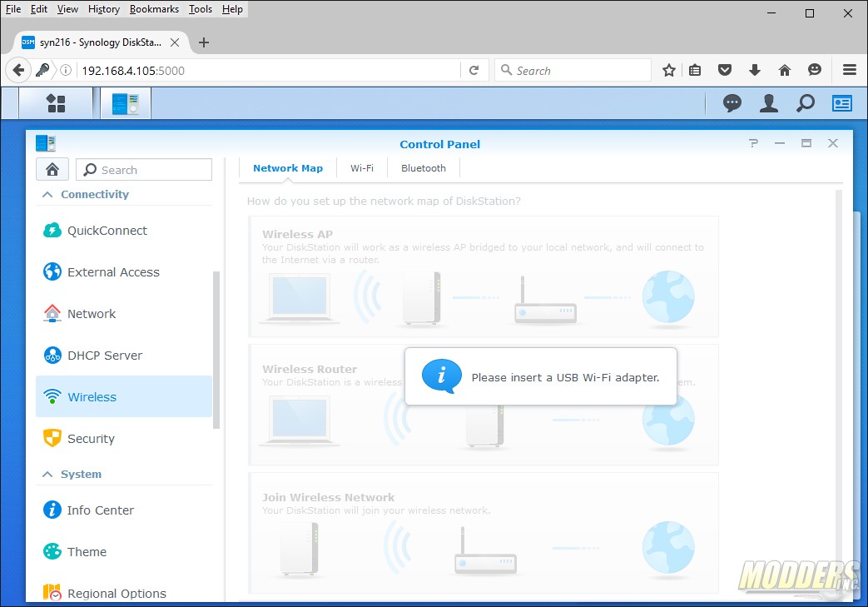Viewport: 868px width, 607px height.
Task: Collapse the System section
Action: 47,474
